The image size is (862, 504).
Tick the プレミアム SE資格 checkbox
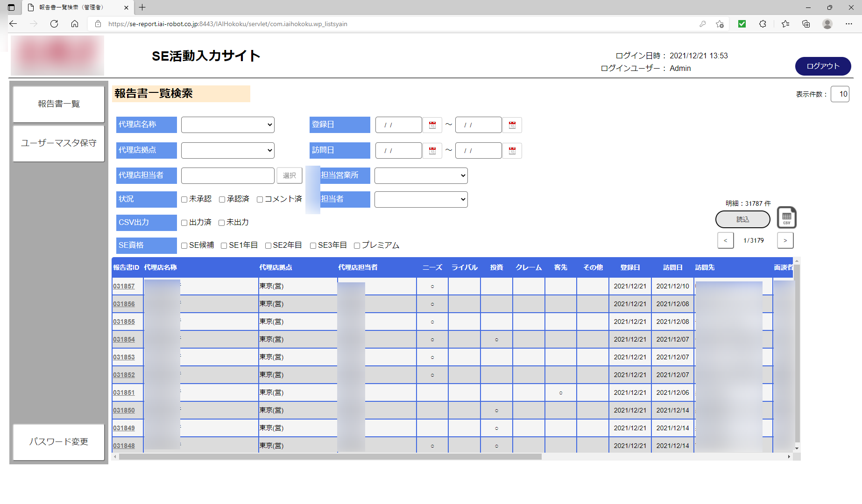coord(357,246)
